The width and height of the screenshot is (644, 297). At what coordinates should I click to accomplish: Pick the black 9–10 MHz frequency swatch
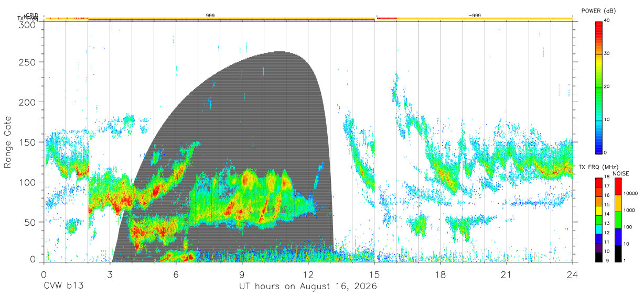point(599,257)
